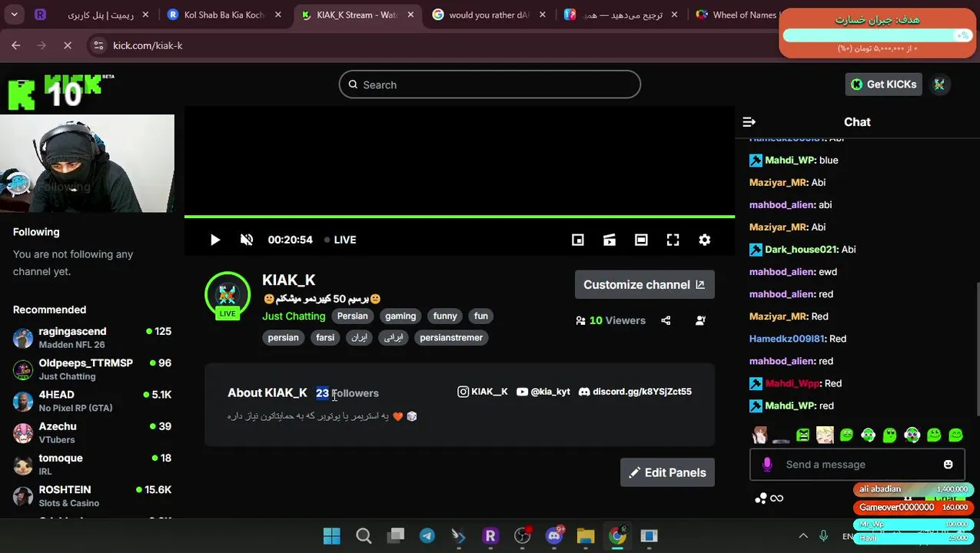The width and height of the screenshot is (980, 553).
Task: Open Discord from the taskbar
Action: point(554,536)
